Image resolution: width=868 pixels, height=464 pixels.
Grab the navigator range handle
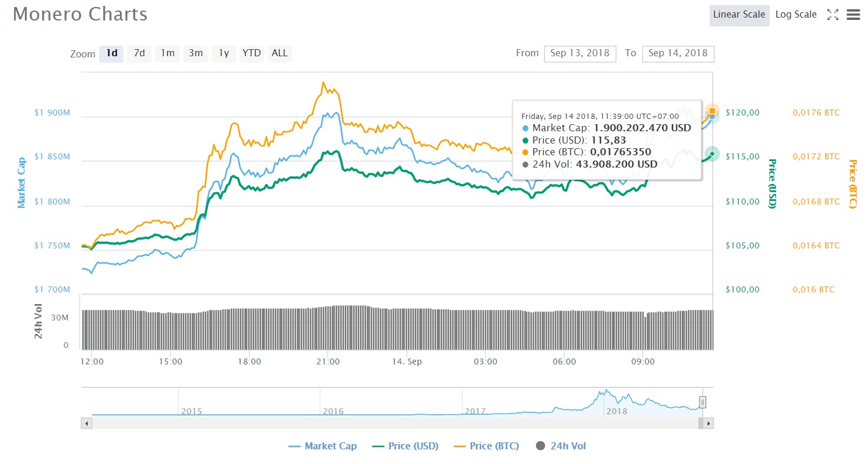703,402
